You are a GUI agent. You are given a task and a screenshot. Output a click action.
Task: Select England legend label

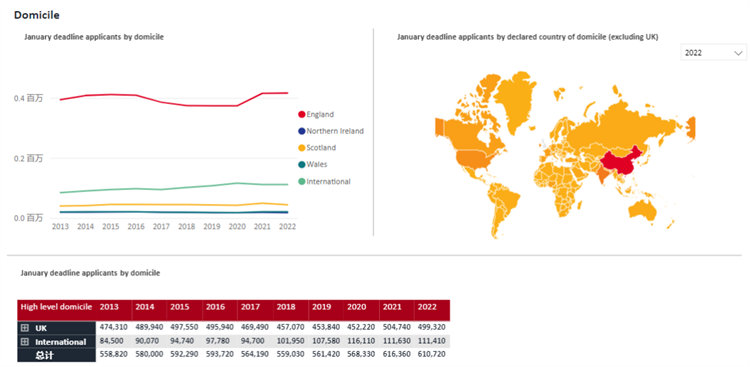(320, 114)
